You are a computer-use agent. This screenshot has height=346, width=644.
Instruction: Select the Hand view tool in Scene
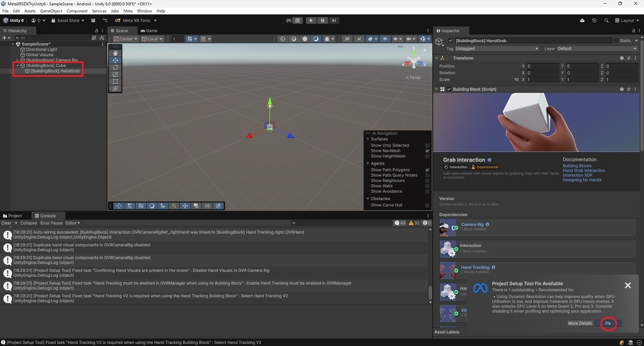click(x=115, y=53)
